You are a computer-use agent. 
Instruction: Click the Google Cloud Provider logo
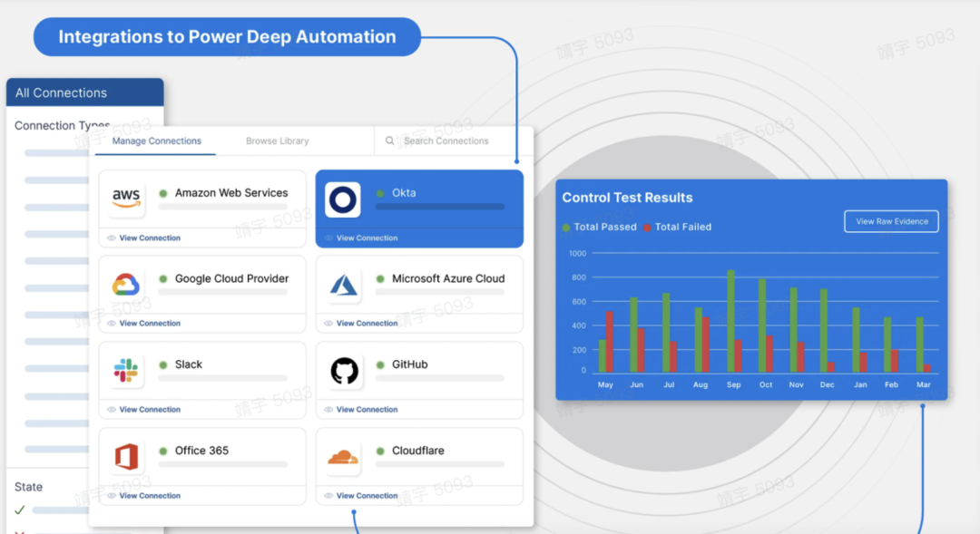click(126, 285)
